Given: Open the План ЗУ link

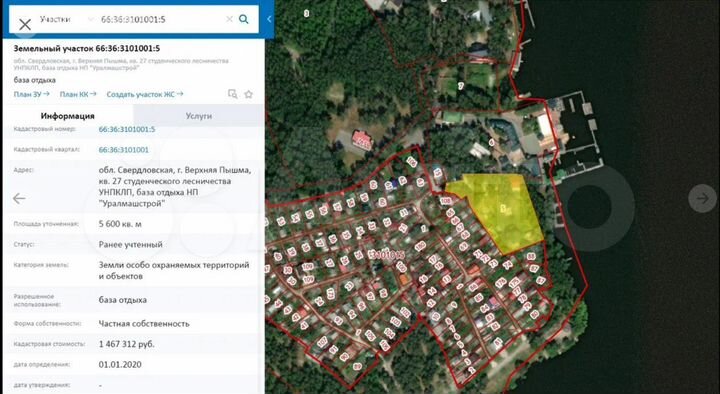Looking at the screenshot, I should pyautogui.click(x=31, y=94).
